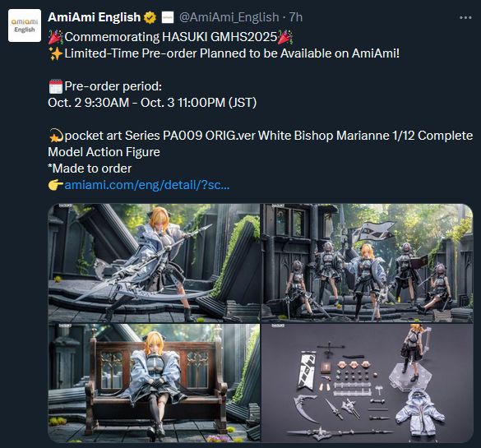Open the AmiAmi English profile avatar
Screen dimensions: 481x448
point(25,25)
